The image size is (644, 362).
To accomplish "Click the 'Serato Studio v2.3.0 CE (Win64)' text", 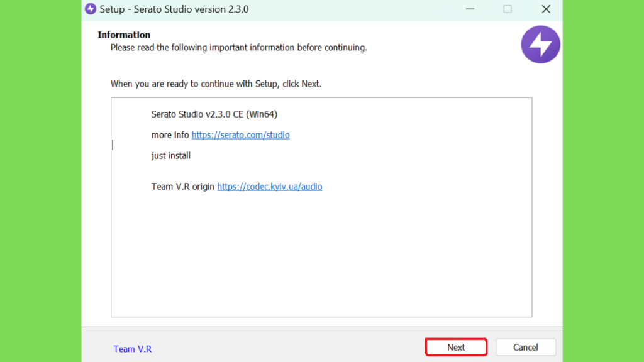I will click(214, 114).
